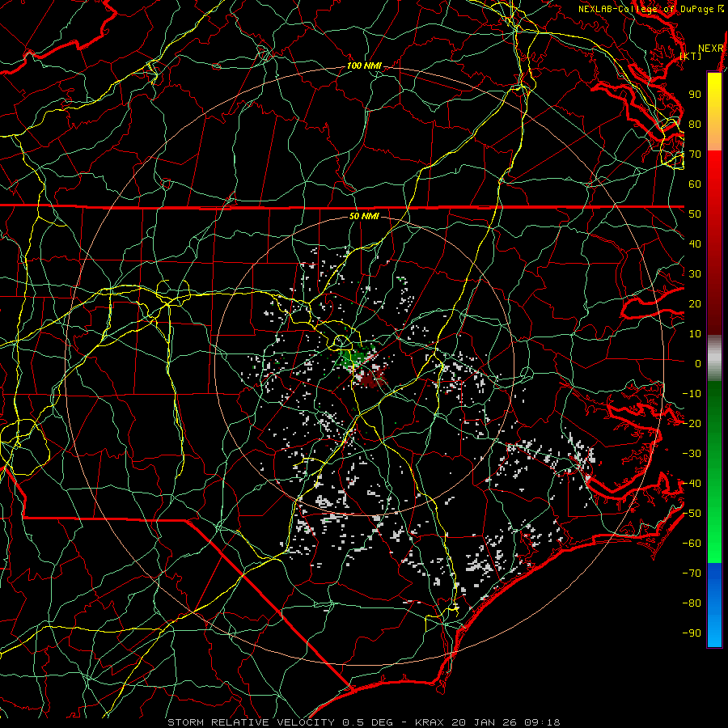728x728 pixels.
Task: Click the positive 90 value on velocity scale
Action: pyautogui.click(x=695, y=95)
